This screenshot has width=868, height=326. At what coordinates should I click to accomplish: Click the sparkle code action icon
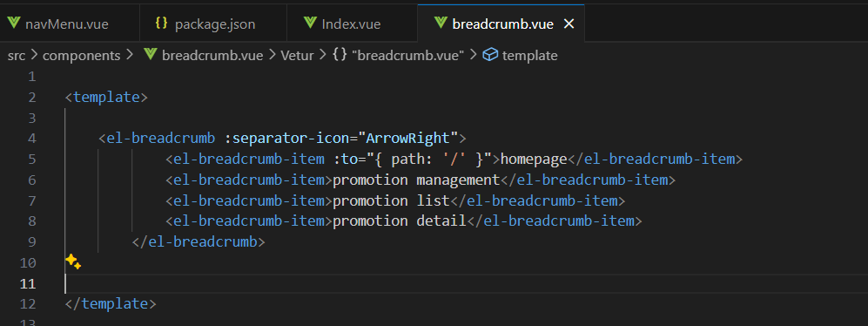point(73,261)
